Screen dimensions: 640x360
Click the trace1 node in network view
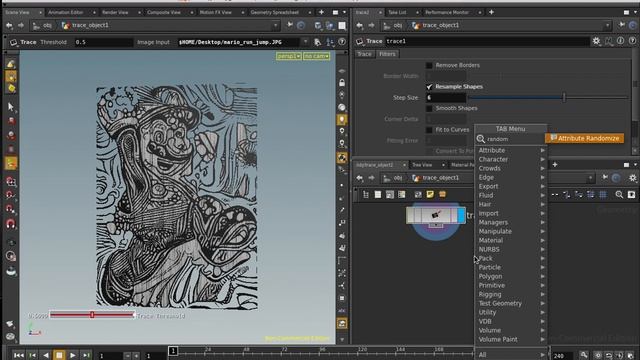(436, 215)
